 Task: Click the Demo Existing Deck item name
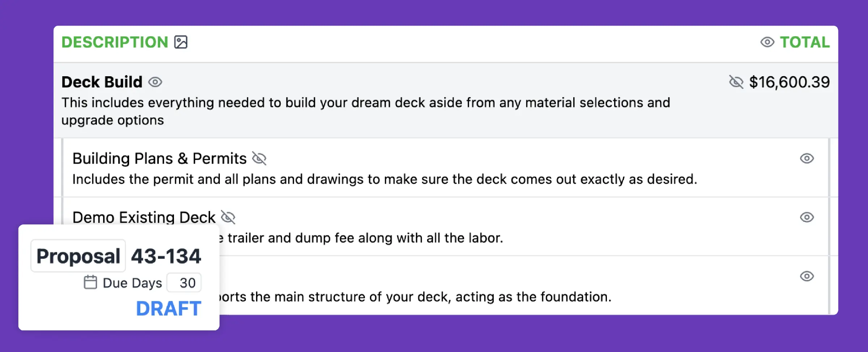tap(144, 218)
